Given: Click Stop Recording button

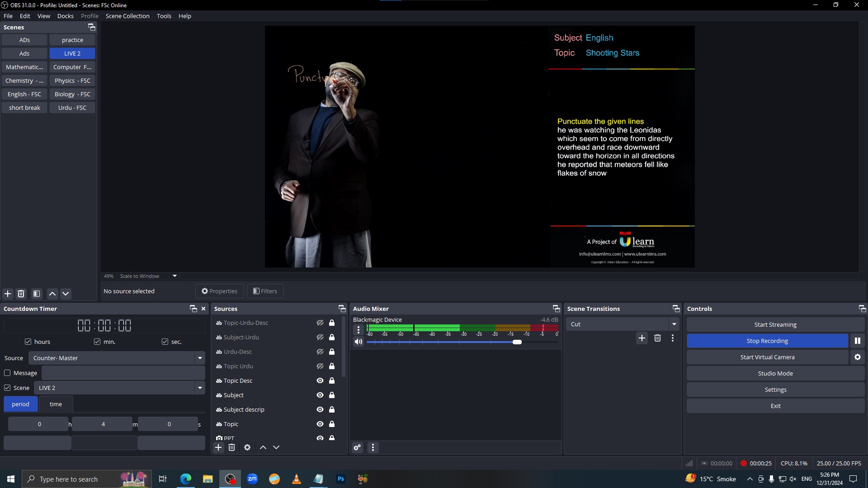Looking at the screenshot, I should tap(767, 341).
